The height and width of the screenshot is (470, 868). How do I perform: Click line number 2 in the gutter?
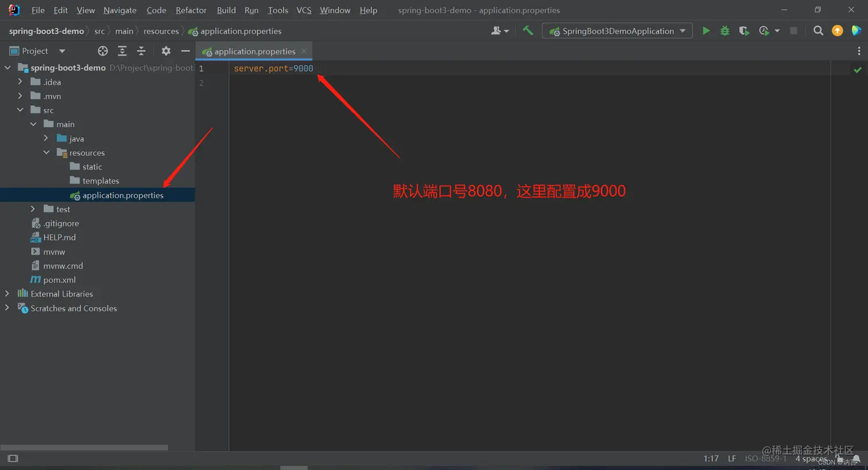click(x=201, y=83)
